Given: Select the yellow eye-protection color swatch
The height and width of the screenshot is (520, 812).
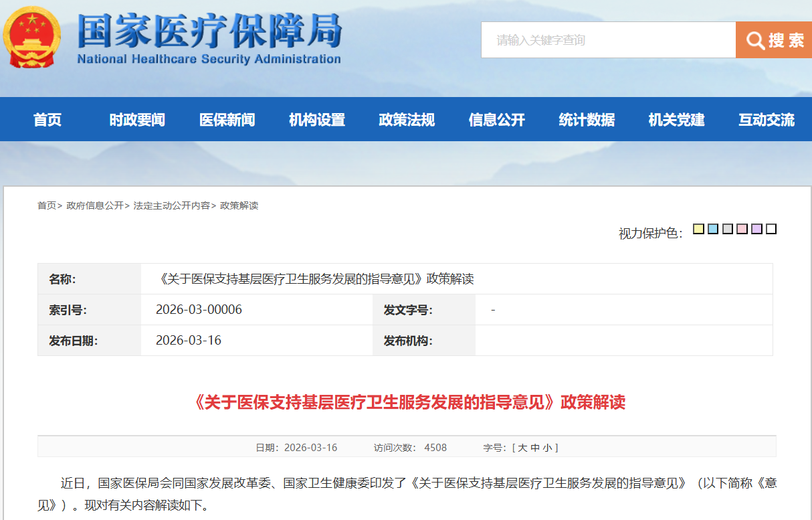Looking at the screenshot, I should 698,229.
